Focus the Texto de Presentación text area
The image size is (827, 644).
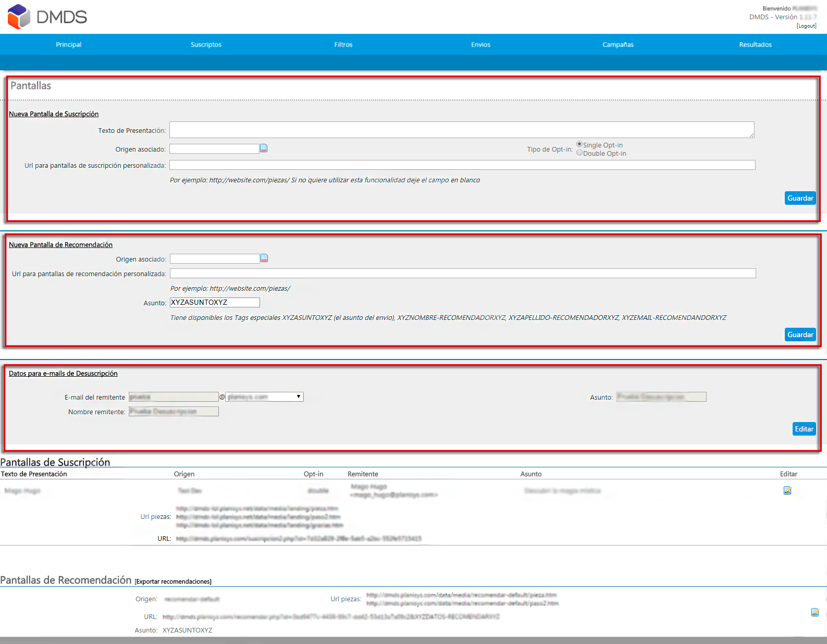click(x=462, y=130)
